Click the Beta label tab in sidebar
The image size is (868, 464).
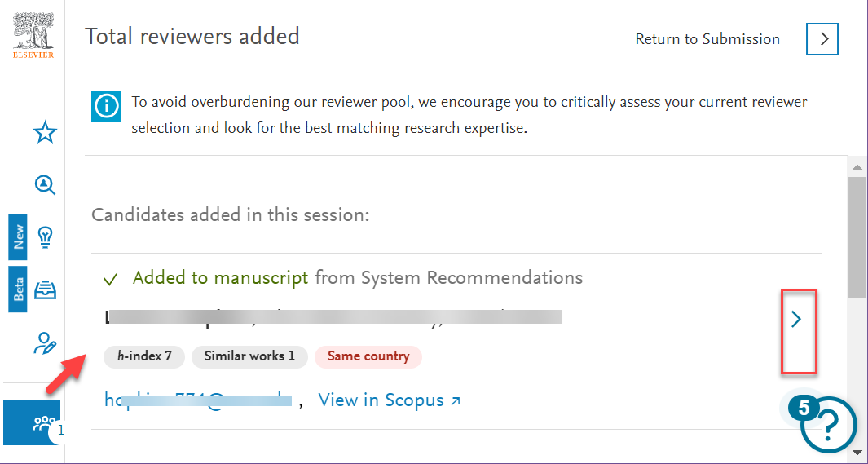(x=18, y=289)
